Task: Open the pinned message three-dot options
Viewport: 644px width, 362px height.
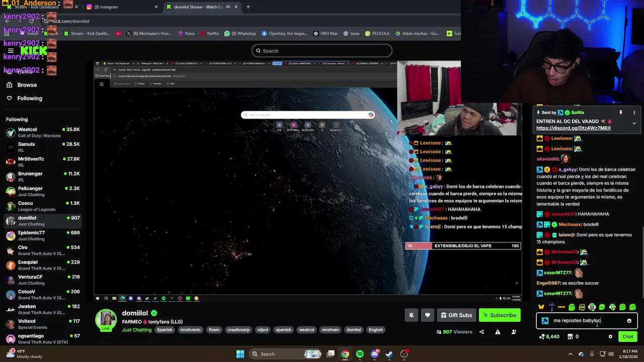Action: coord(634,113)
